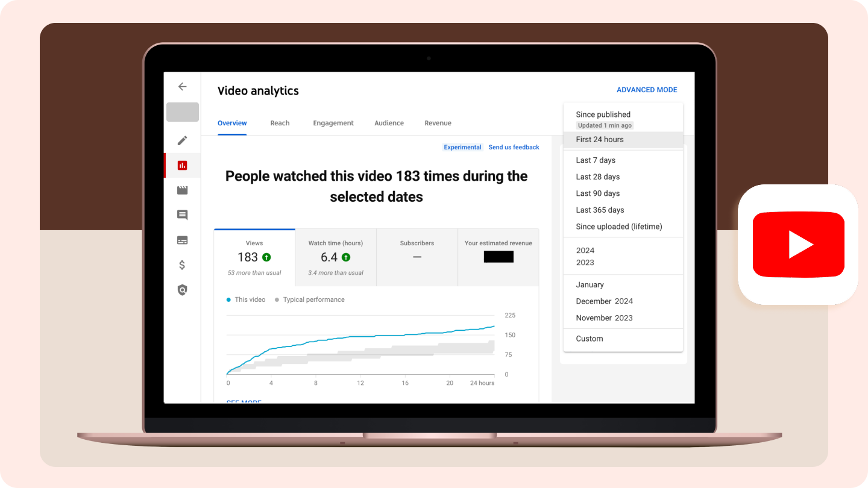This screenshot has height=488, width=868.
Task: Open ADVANCED MODE
Action: (647, 89)
